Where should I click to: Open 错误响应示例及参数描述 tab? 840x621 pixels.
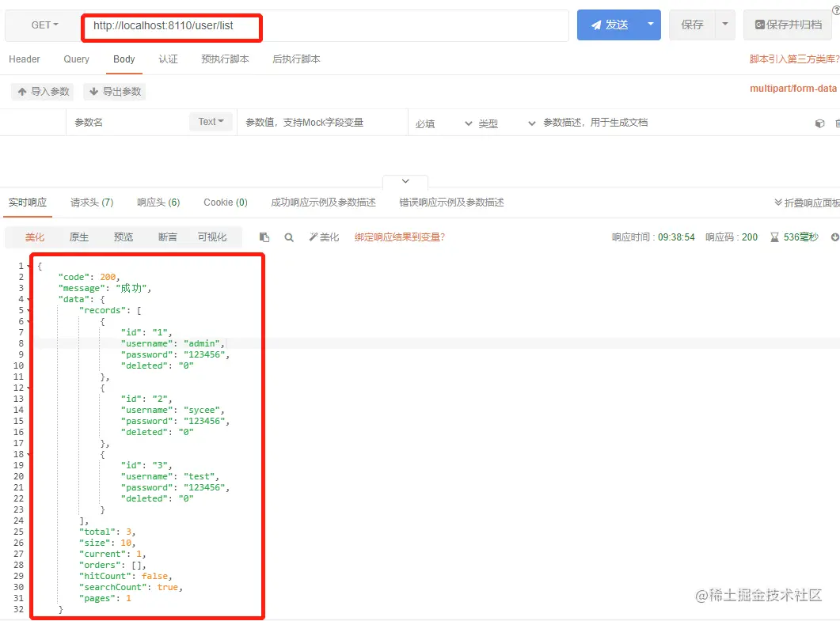pos(451,203)
